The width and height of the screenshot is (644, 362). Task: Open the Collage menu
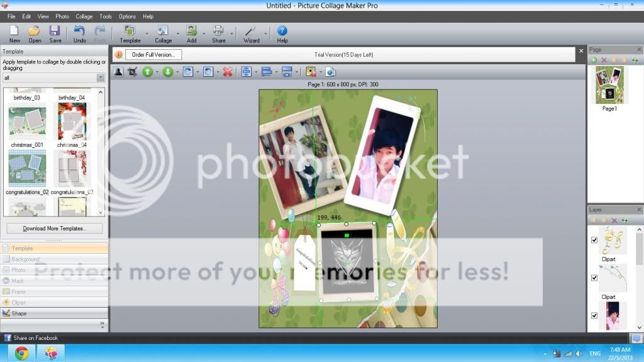coord(84,16)
